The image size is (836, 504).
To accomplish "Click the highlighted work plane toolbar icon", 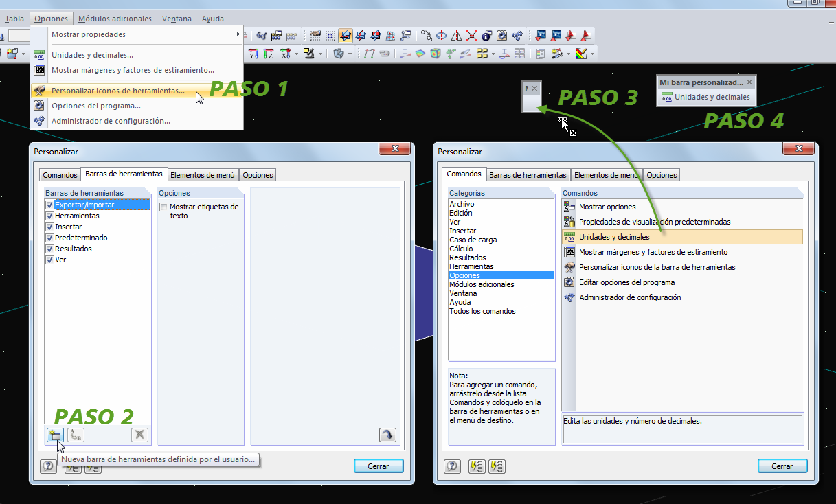I will (x=346, y=36).
